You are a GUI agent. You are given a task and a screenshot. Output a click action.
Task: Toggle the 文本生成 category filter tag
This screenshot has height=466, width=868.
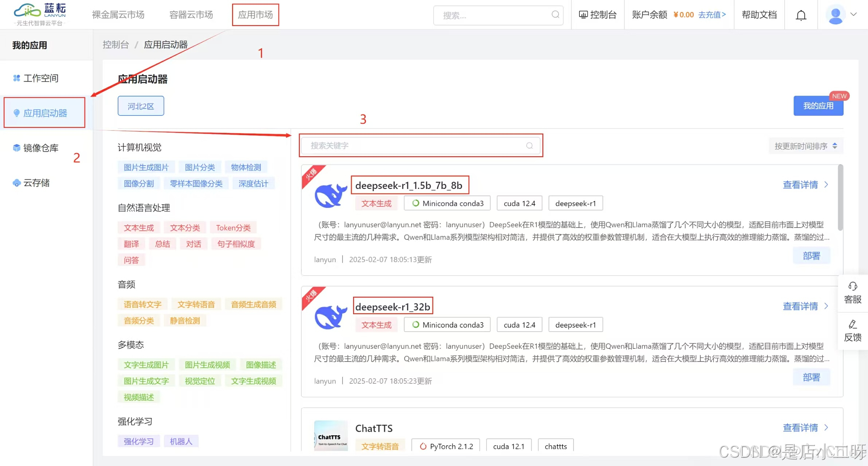point(138,228)
